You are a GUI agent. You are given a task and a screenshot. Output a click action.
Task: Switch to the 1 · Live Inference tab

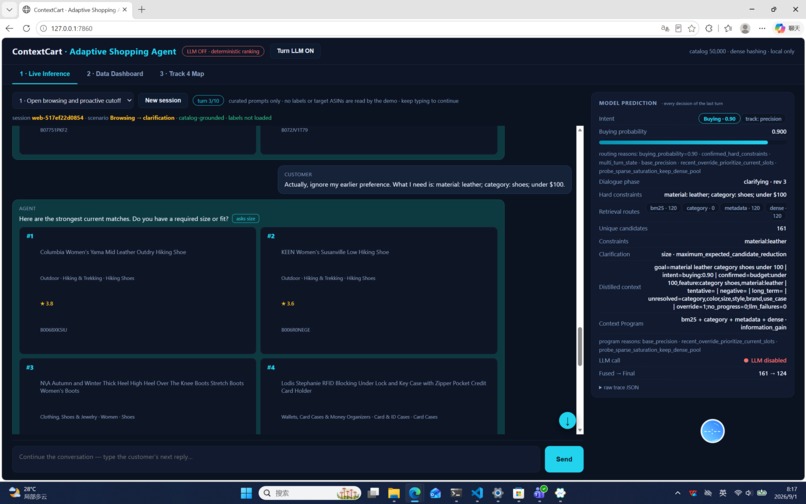tap(45, 74)
